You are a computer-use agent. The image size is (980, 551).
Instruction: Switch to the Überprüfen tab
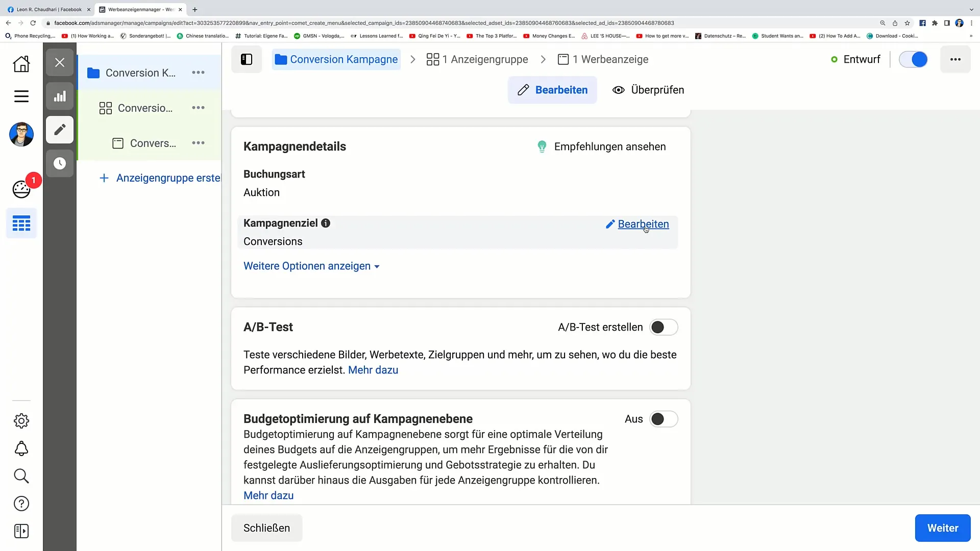tap(648, 90)
